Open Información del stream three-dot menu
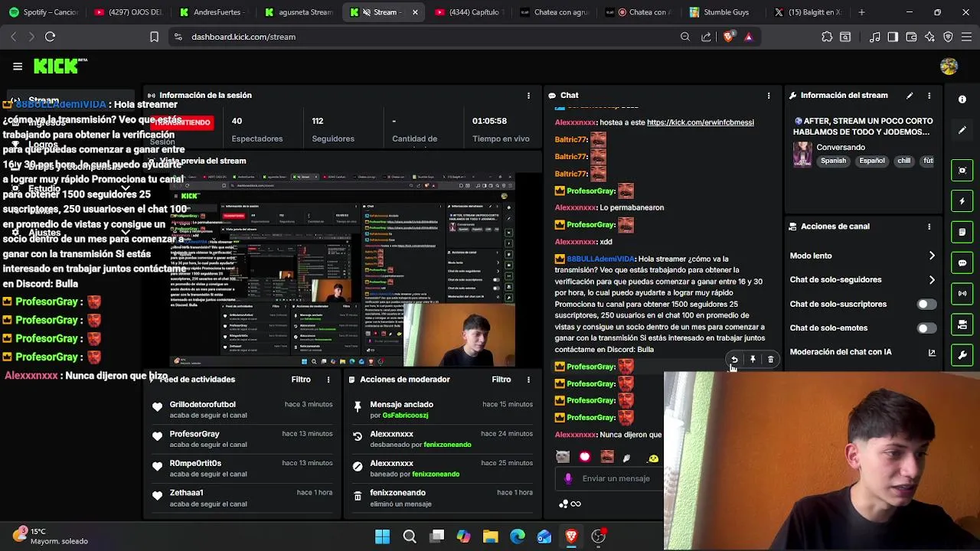The image size is (980, 551). pos(929,96)
